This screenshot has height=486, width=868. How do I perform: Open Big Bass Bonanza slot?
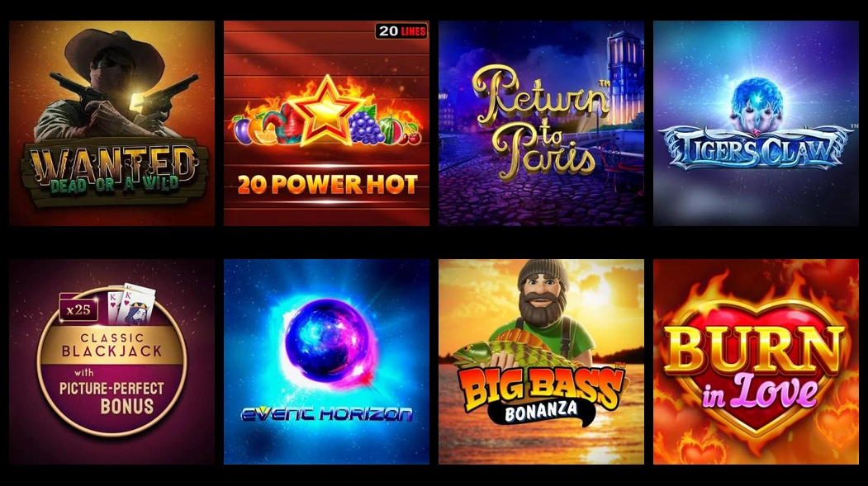coord(542,361)
